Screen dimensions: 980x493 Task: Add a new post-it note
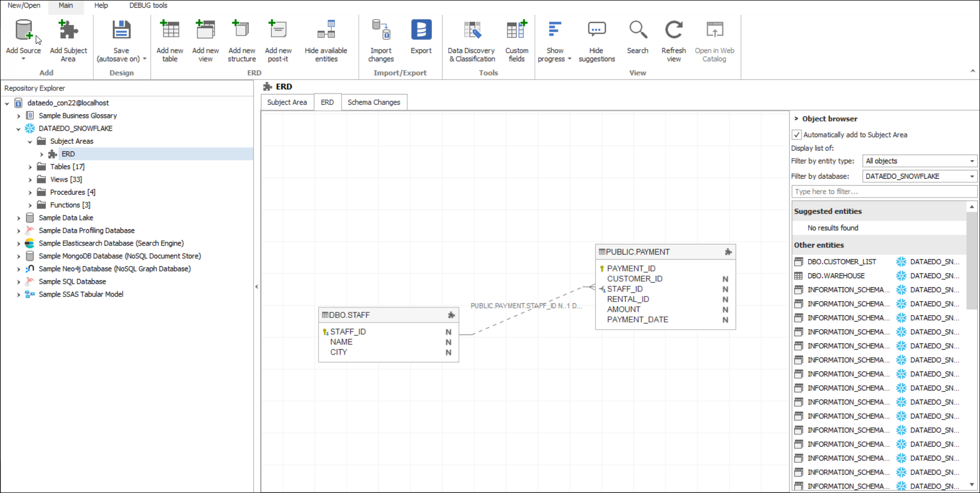(x=278, y=31)
